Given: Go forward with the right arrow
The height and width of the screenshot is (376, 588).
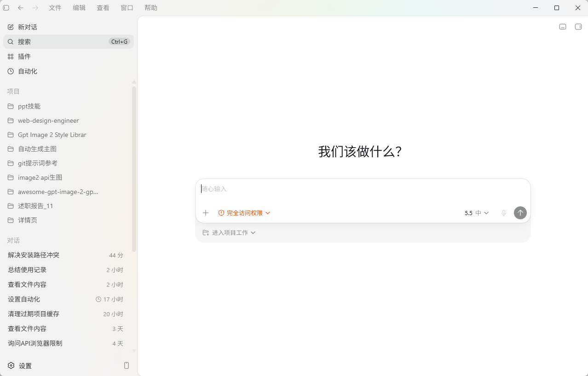Looking at the screenshot, I should (x=35, y=8).
